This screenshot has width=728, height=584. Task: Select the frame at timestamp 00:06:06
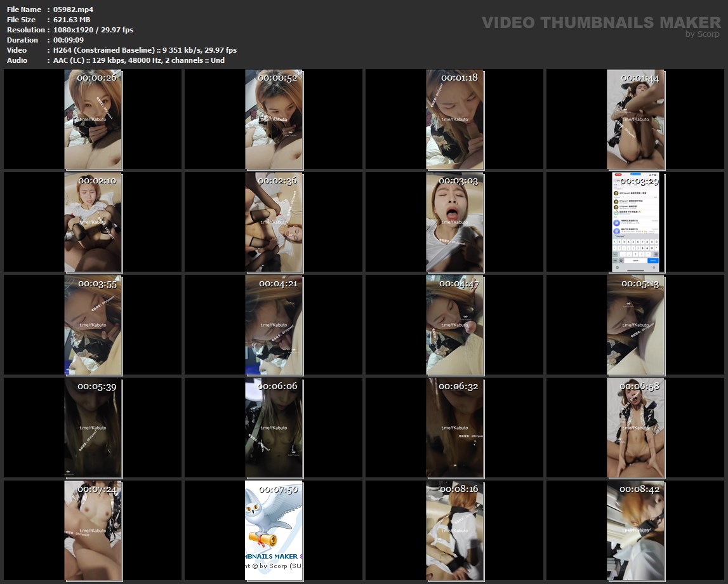coord(274,428)
